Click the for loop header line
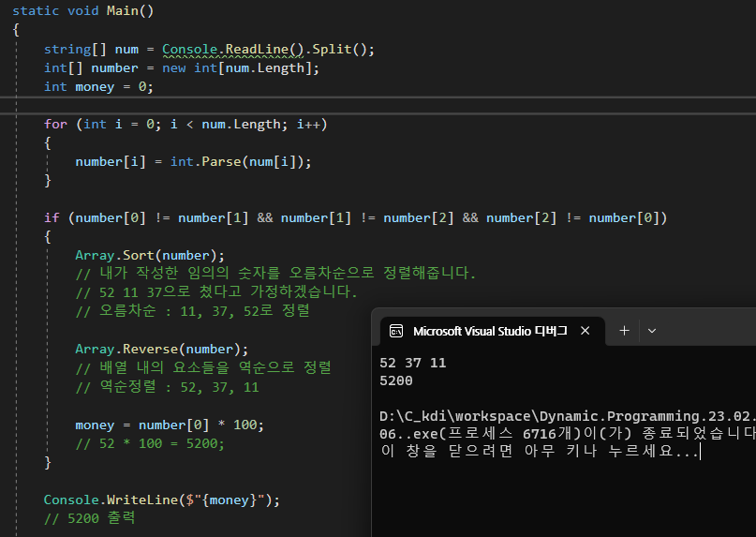The height and width of the screenshot is (537, 756). click(185, 125)
